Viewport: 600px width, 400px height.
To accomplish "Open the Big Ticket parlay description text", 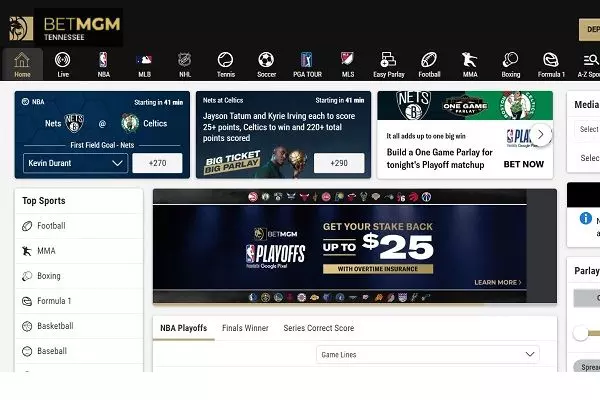I will [279, 127].
